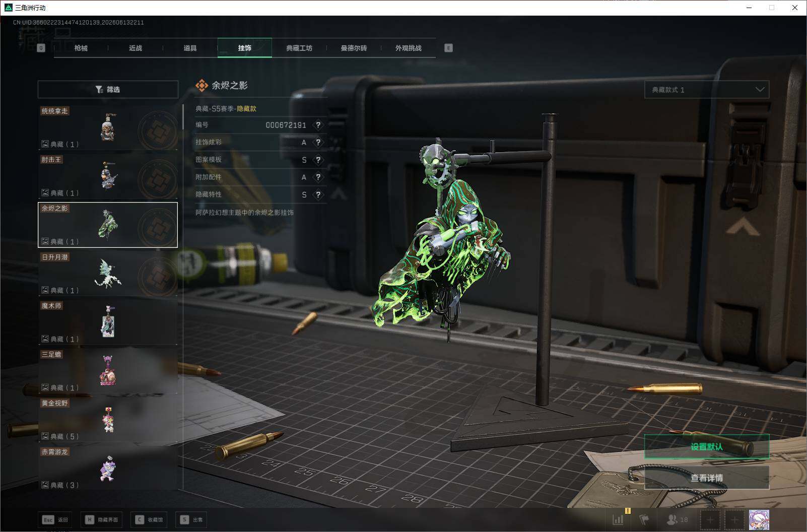
Task: Select the 日升月潜 charm card
Action: tap(108, 274)
